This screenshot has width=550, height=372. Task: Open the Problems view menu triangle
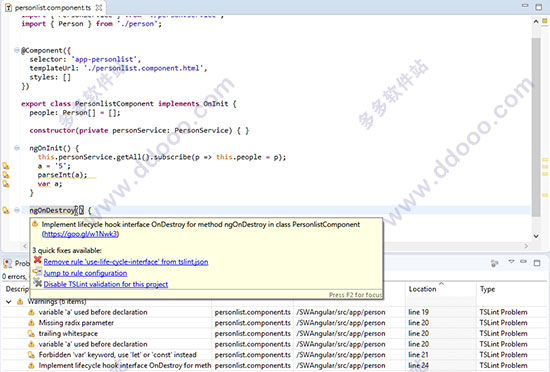(511, 262)
